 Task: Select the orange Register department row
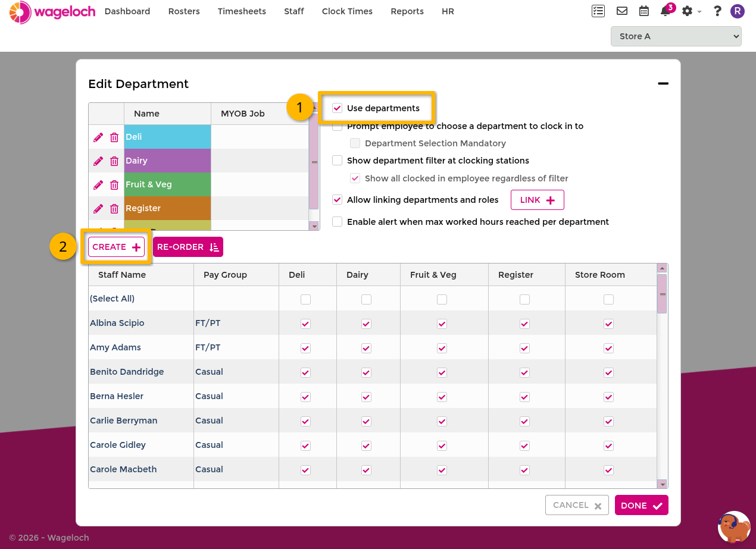[167, 208]
